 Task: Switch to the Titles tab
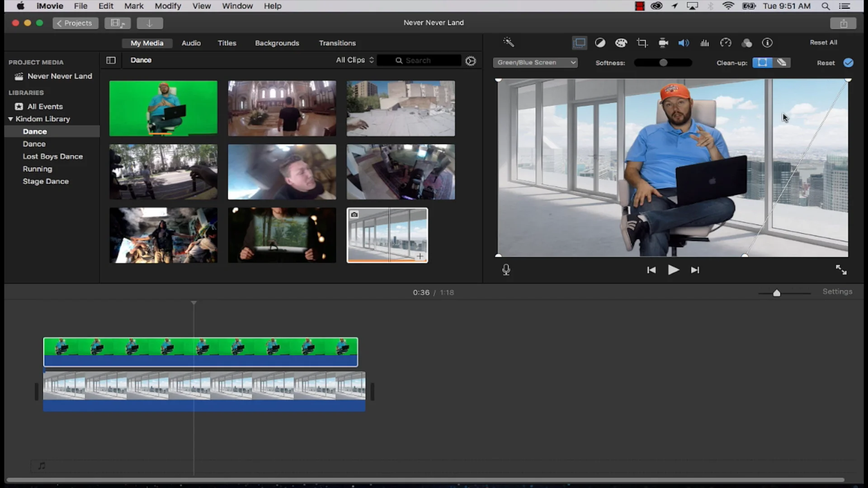(227, 43)
